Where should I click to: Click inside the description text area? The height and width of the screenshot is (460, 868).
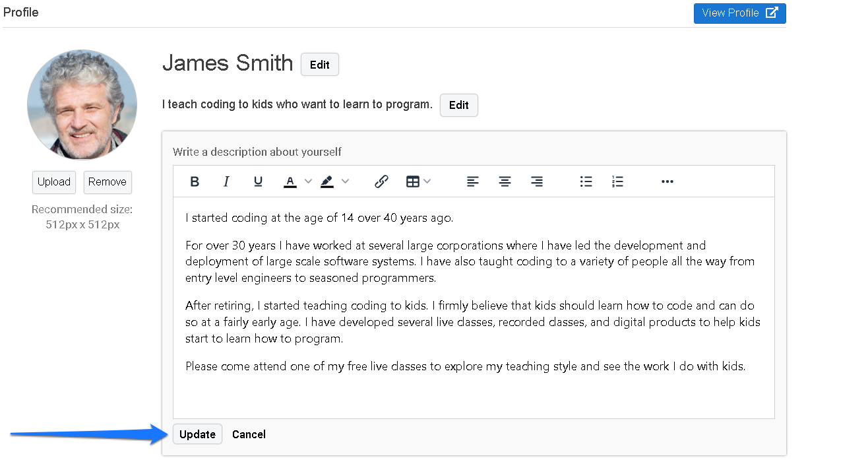[474, 308]
